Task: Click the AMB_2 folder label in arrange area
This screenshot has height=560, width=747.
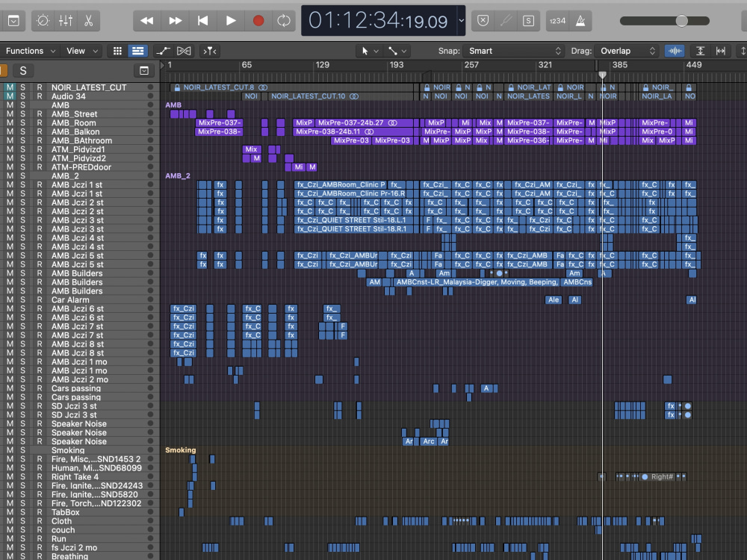Action: [177, 175]
